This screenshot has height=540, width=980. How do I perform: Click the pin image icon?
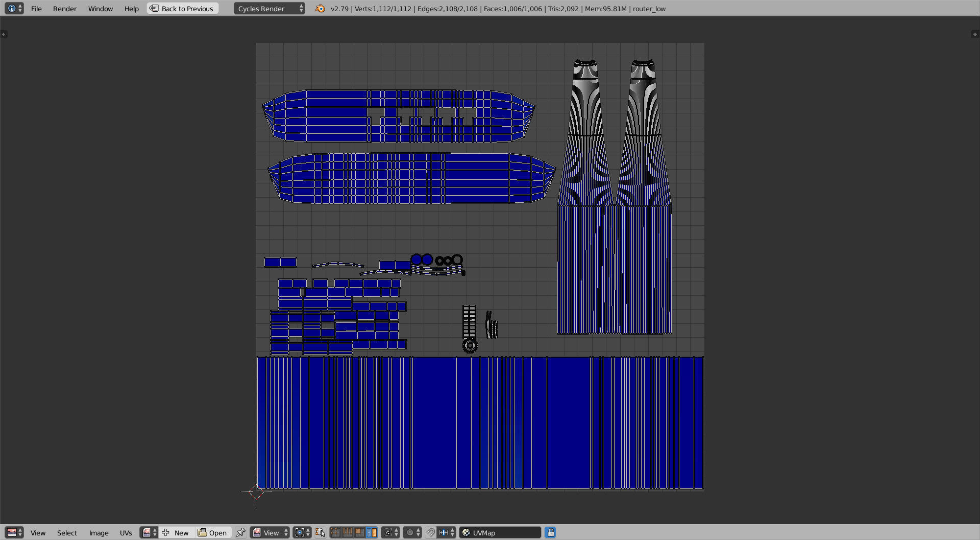click(x=240, y=533)
